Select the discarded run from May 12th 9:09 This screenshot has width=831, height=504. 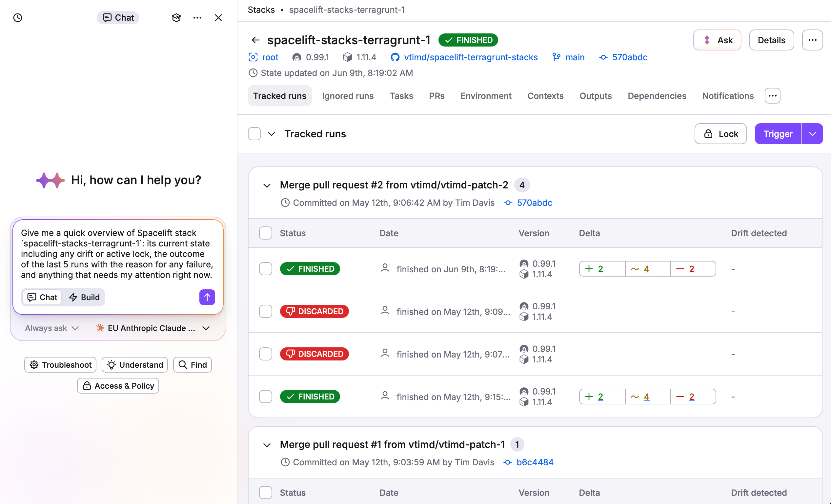pyautogui.click(x=265, y=311)
